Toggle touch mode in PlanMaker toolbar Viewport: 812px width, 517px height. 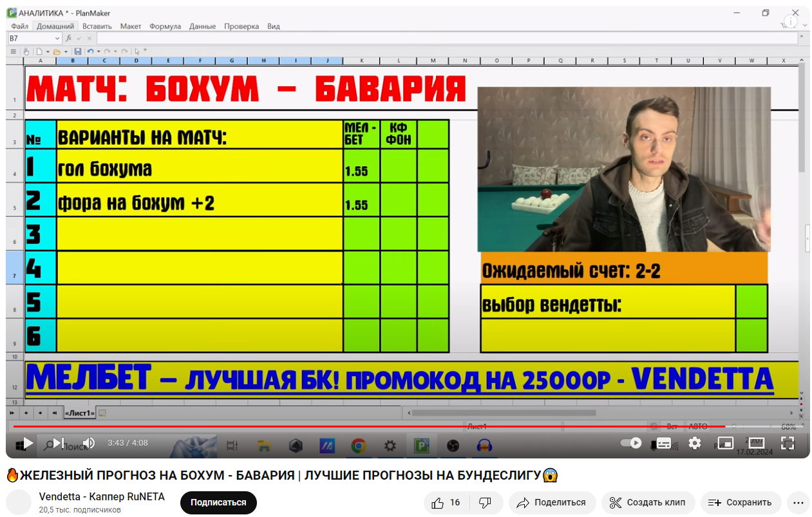pos(26,52)
